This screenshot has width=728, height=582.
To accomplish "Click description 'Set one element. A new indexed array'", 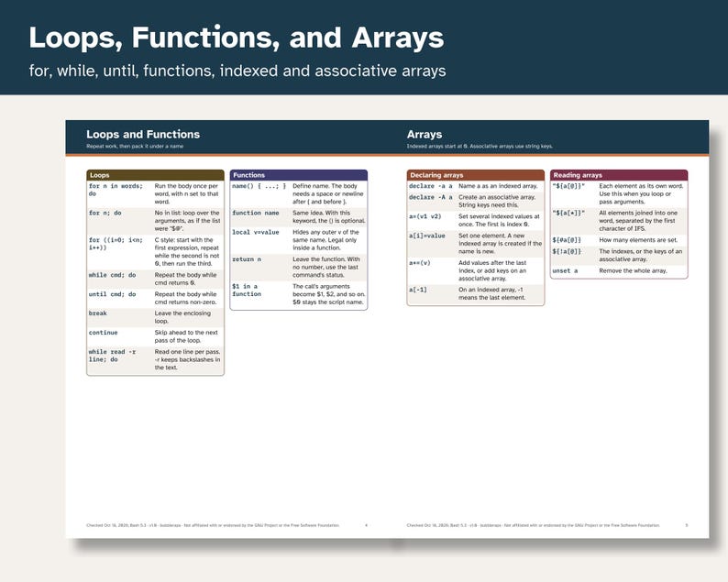I will pos(500,244).
